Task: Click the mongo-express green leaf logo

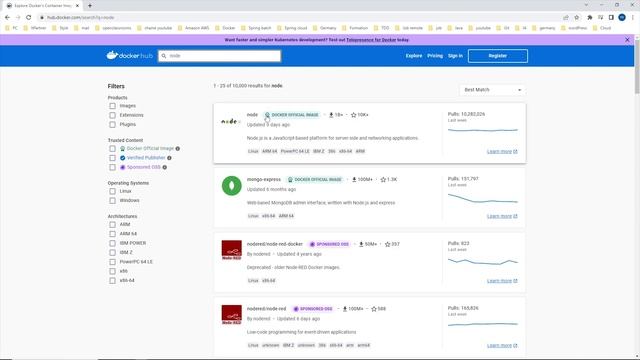Action: click(x=231, y=186)
